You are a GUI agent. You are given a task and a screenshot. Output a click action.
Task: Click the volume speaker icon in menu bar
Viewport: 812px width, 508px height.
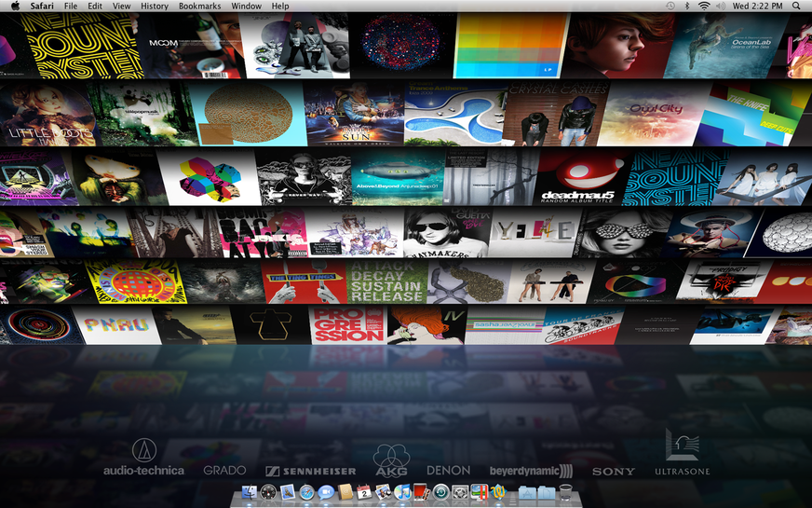[721, 6]
